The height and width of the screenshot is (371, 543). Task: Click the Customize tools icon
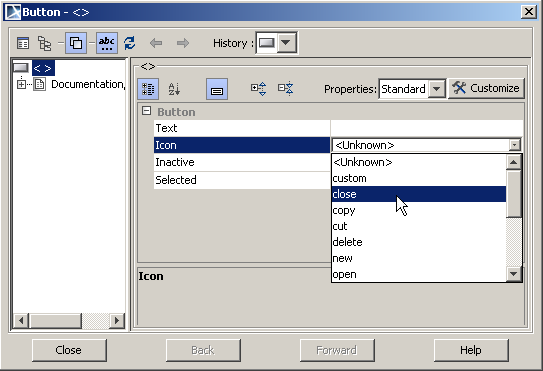pyautogui.click(x=459, y=88)
